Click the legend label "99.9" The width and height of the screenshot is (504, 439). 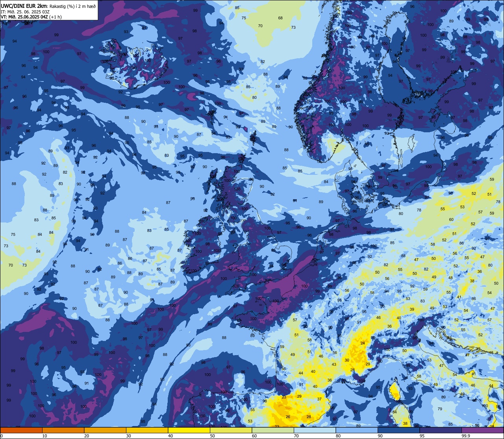click(466, 436)
